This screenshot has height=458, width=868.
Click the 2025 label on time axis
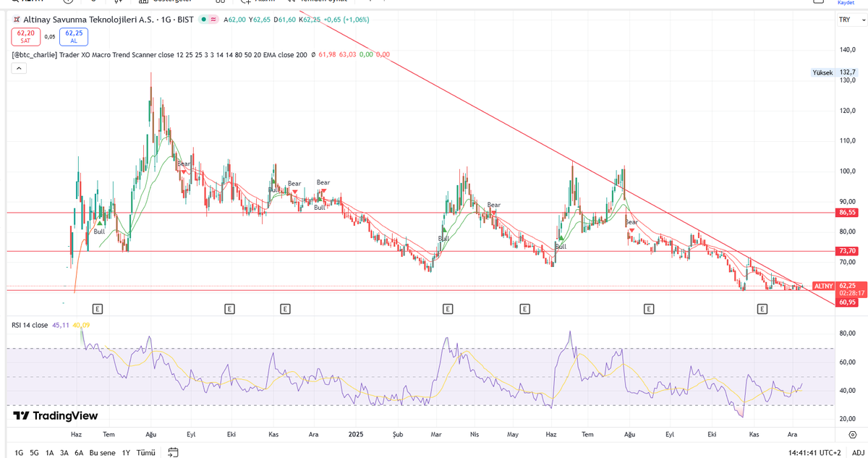tap(355, 434)
